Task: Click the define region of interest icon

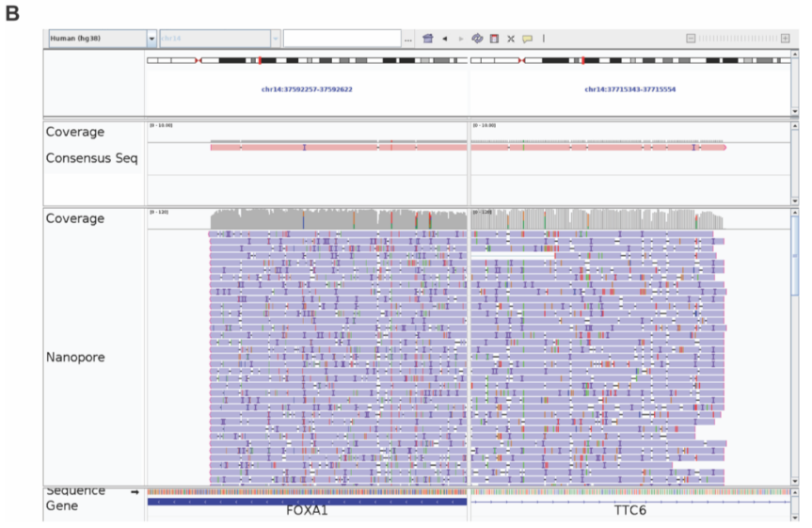Action: tap(495, 39)
